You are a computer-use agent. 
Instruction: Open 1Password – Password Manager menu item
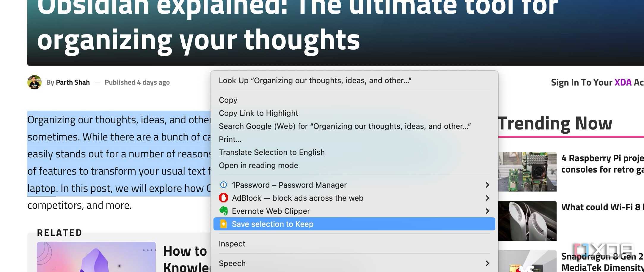[x=354, y=185]
